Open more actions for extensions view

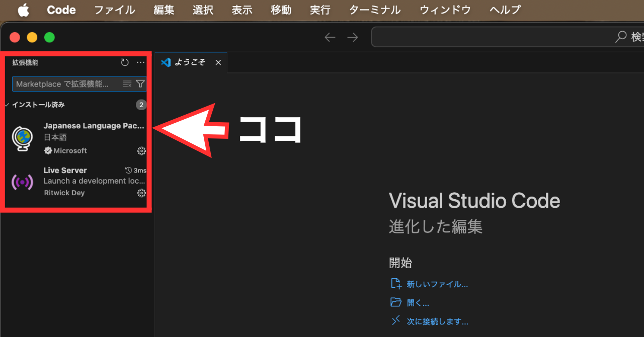(140, 62)
